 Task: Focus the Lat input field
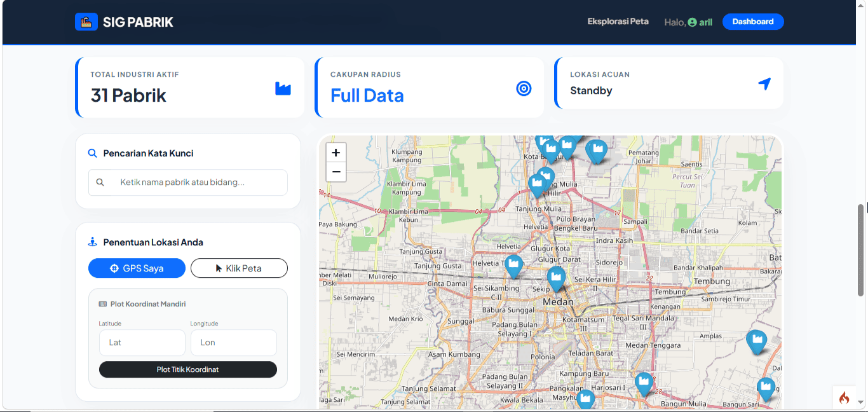pos(142,343)
